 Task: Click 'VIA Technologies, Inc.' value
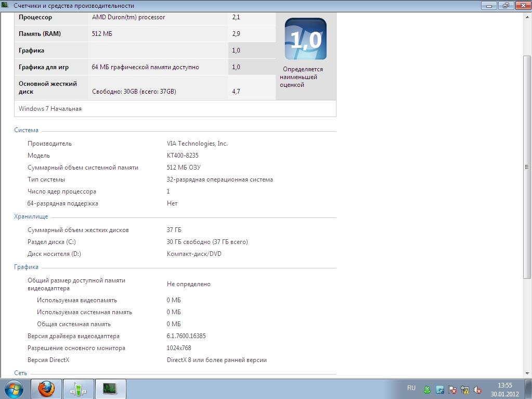pos(197,144)
